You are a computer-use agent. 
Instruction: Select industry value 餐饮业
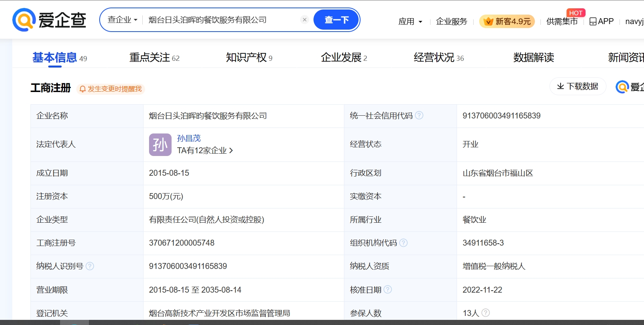[x=474, y=220]
